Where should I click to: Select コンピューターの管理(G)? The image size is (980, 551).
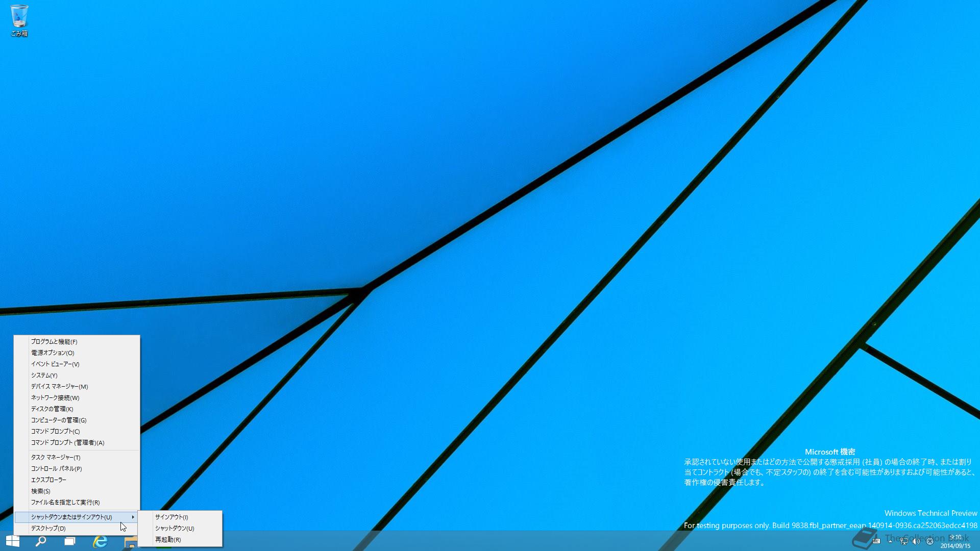point(77,420)
